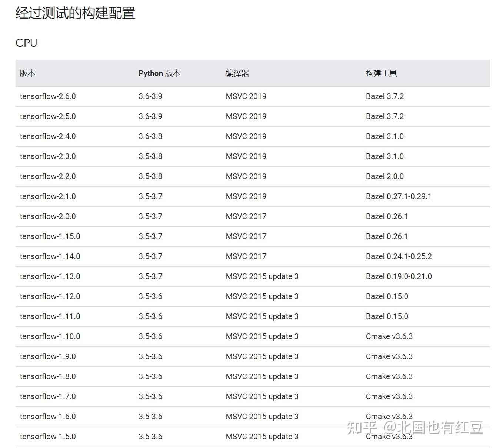Click the Python 版本 column header

[160, 73]
